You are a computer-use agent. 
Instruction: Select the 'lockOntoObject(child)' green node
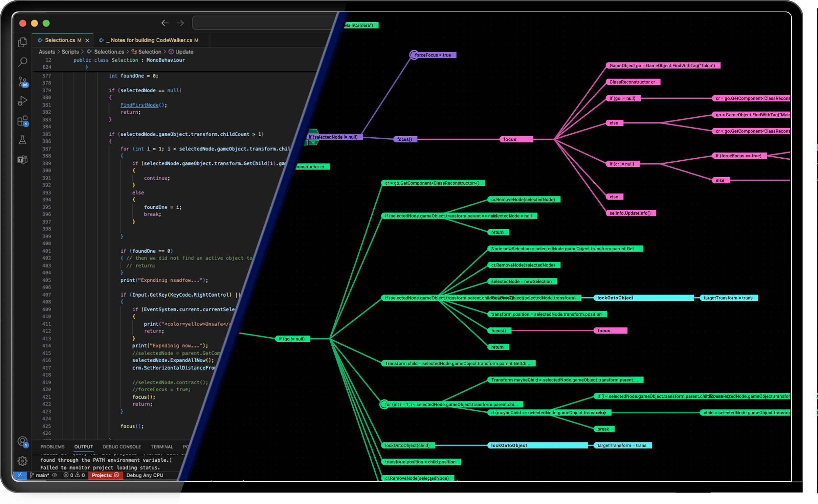pyautogui.click(x=408, y=445)
